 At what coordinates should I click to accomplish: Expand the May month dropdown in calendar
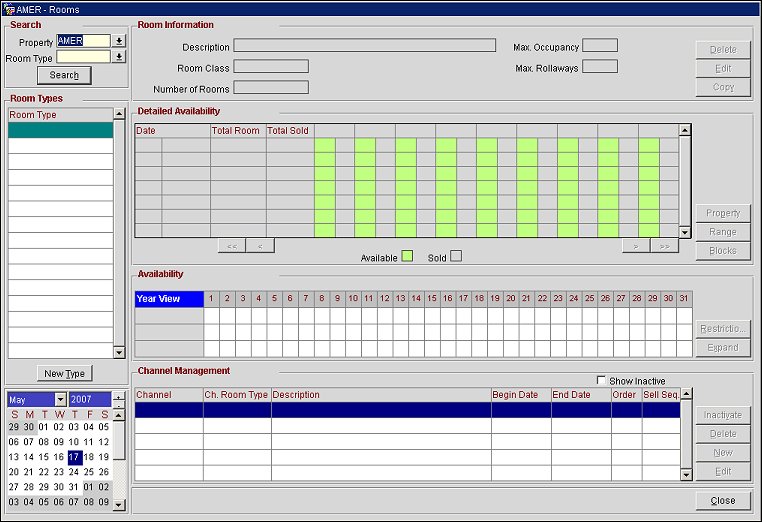coord(59,400)
